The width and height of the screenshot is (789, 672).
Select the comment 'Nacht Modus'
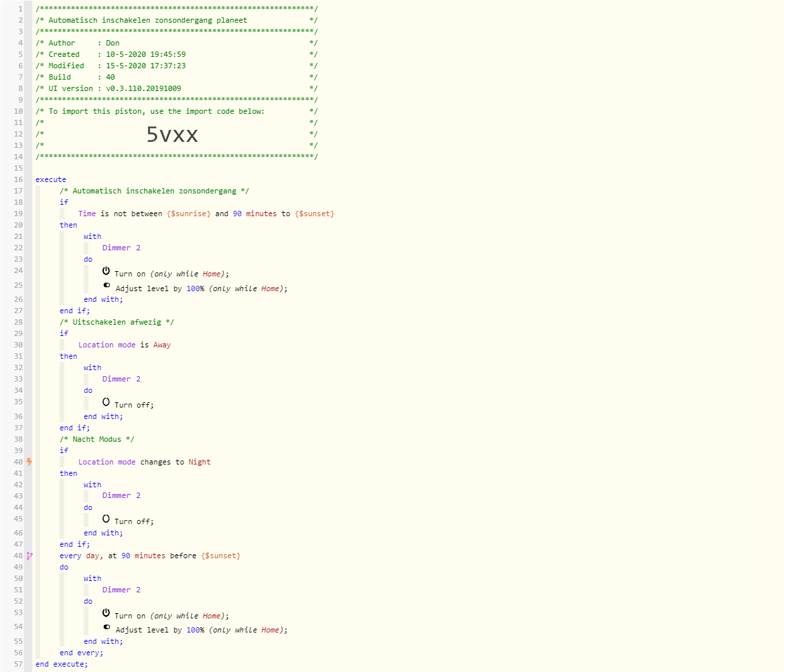pos(97,439)
